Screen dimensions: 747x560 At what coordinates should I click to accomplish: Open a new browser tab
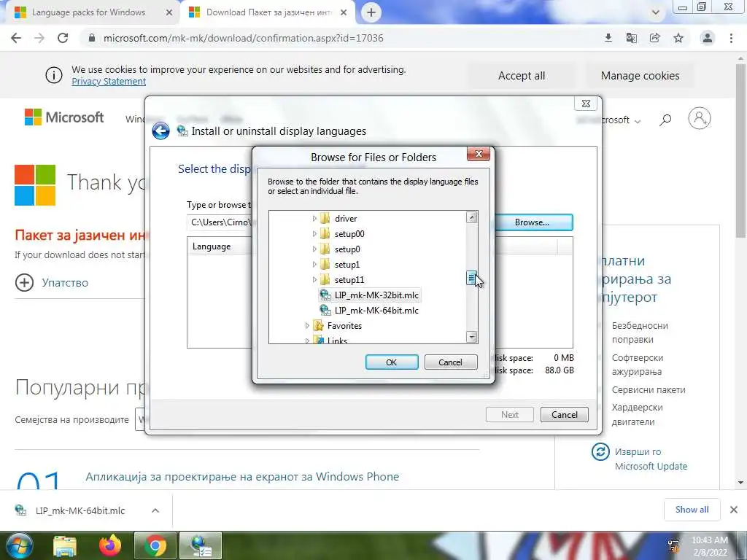371,13
